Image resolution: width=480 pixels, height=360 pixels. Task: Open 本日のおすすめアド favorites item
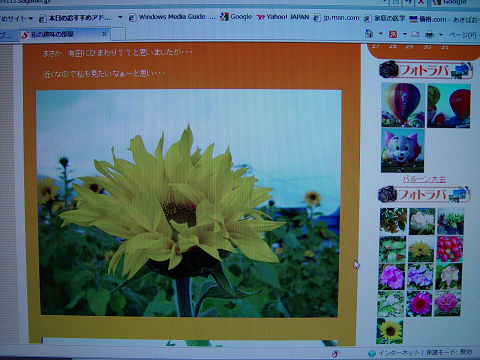coord(75,18)
